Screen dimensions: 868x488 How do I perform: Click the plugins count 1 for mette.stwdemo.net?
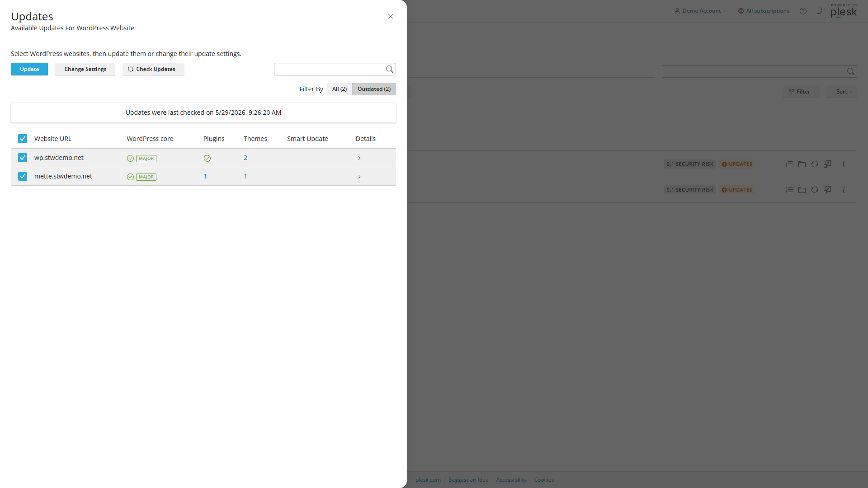[205, 176]
